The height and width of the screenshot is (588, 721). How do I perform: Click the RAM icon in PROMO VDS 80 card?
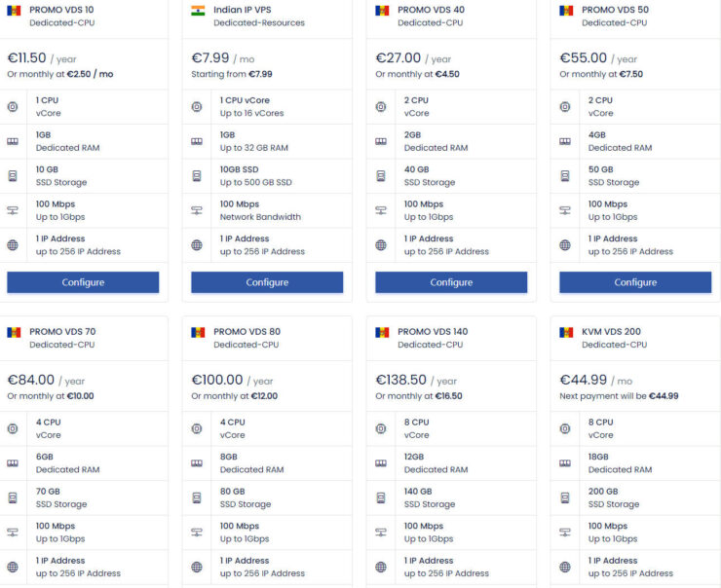[x=197, y=463]
